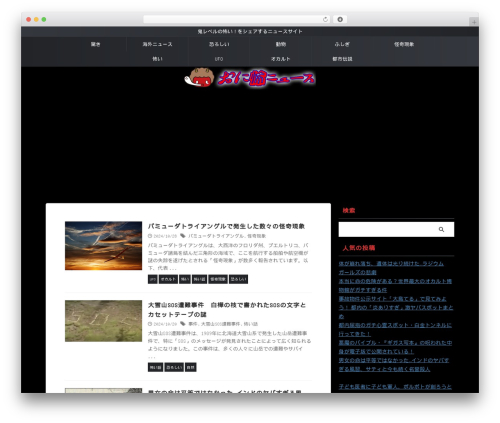Open the 驚き menu item
This screenshot has width=500, height=423.
coord(95,44)
